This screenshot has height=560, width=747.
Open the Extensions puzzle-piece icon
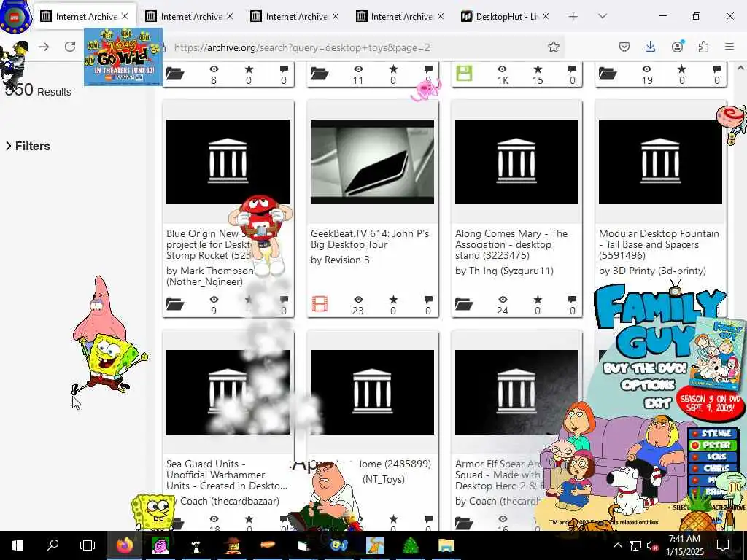703,47
